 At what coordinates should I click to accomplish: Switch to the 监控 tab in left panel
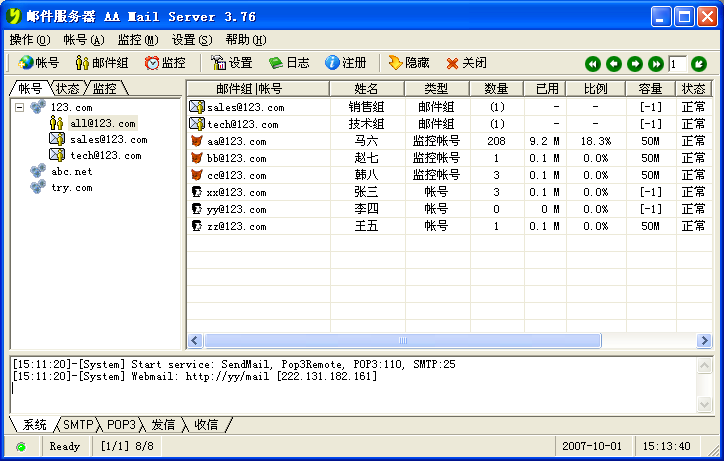pyautogui.click(x=105, y=88)
